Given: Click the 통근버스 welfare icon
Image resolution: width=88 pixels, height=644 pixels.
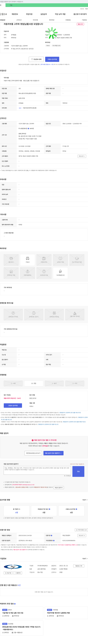Looking at the screenshot, I should tap(11, 260).
